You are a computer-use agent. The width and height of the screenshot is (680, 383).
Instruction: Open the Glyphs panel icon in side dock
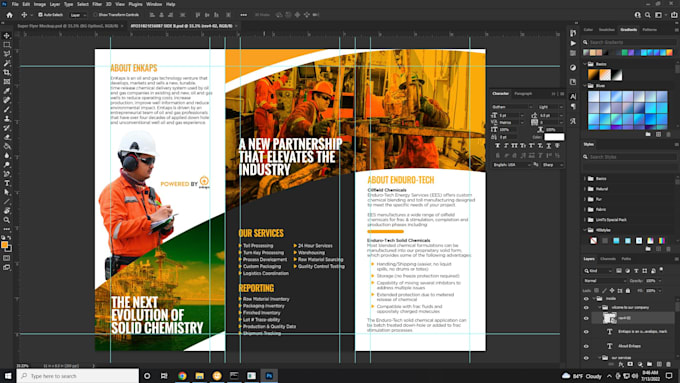(573, 121)
